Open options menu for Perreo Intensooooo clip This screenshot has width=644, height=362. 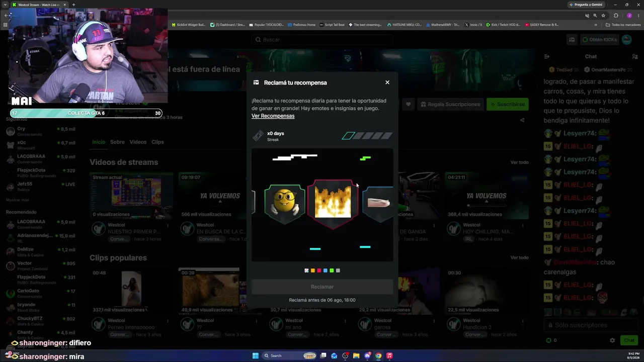click(168, 321)
